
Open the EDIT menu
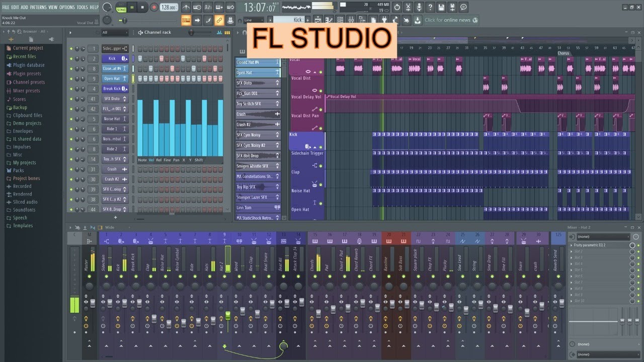[15, 7]
